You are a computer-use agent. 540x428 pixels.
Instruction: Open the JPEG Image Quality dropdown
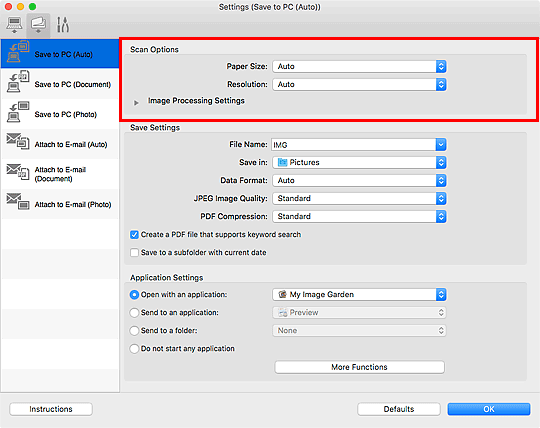point(360,198)
